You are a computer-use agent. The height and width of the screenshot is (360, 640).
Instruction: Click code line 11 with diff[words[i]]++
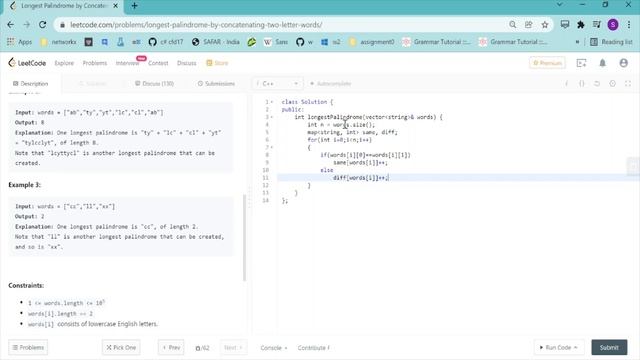coord(361,178)
